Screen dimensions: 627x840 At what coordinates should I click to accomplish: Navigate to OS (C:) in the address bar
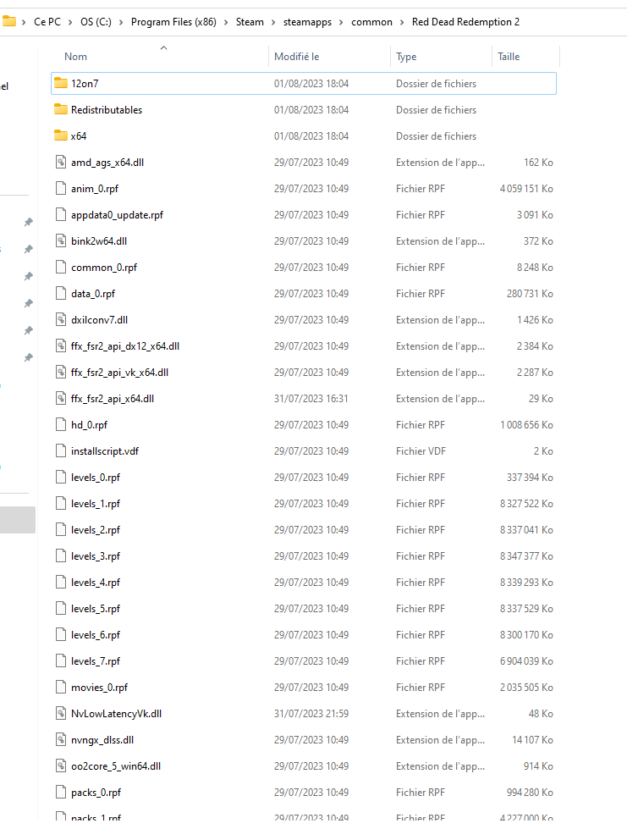(x=96, y=22)
